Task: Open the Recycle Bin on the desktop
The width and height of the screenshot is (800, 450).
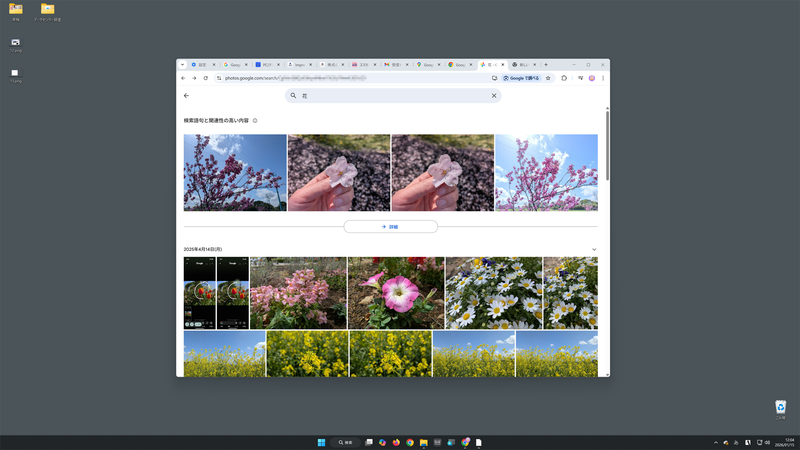Action: click(781, 409)
